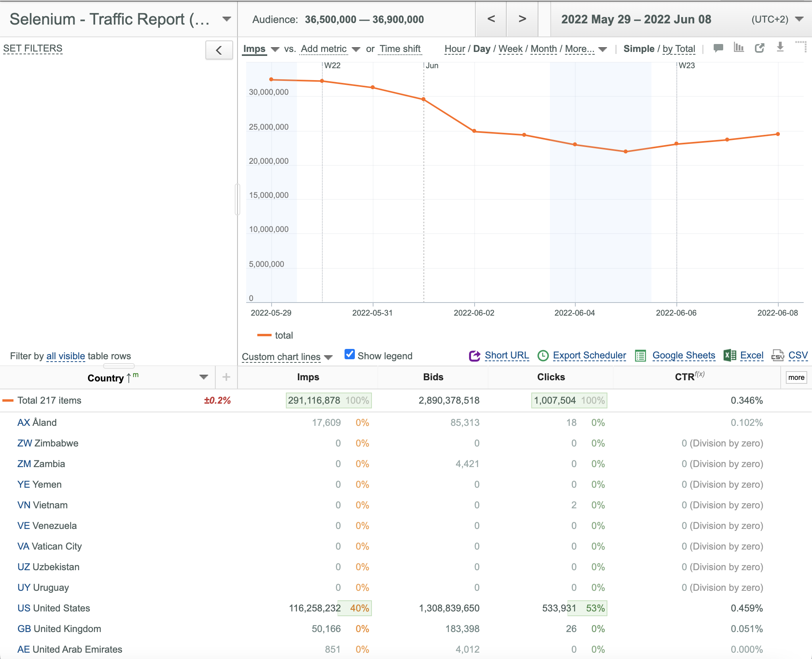Click the Short URL share icon
Viewport: 812px width, 659px height.
point(475,356)
